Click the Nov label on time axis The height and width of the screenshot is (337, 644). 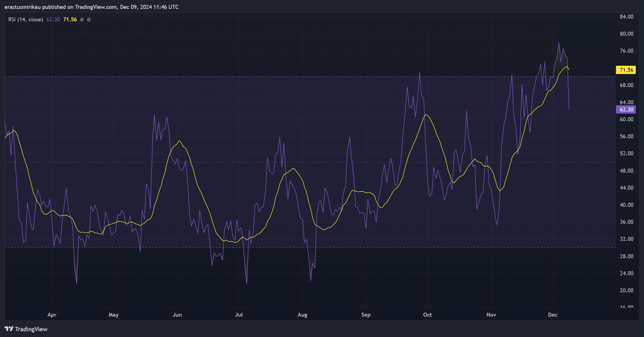click(x=491, y=315)
